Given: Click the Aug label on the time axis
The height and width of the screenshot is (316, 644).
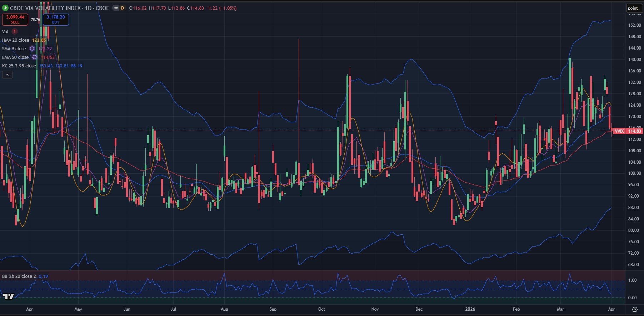Looking at the screenshot, I should coord(224,309).
